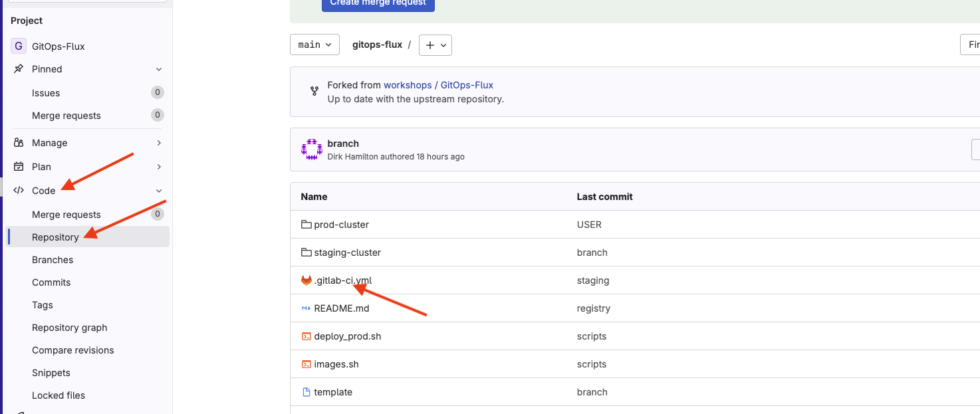This screenshot has height=414, width=980.
Task: Open the .gitlab-ci.yml file
Action: (x=343, y=280)
